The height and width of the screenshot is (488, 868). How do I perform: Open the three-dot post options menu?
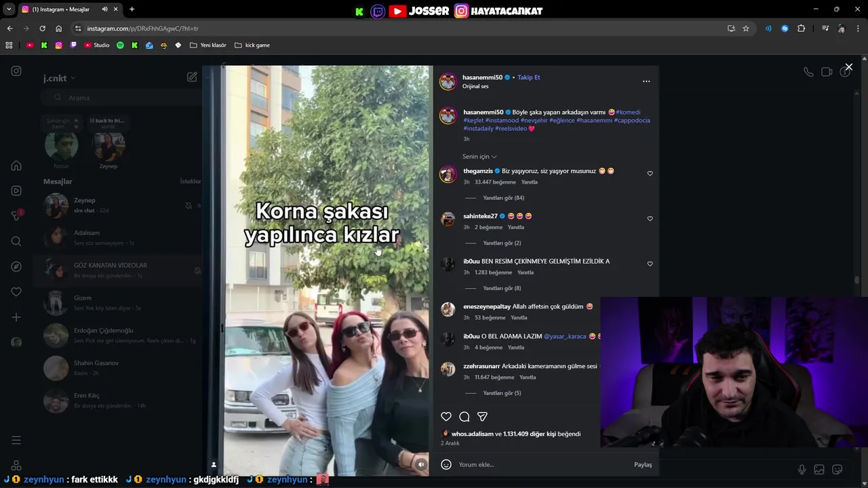[x=646, y=81]
